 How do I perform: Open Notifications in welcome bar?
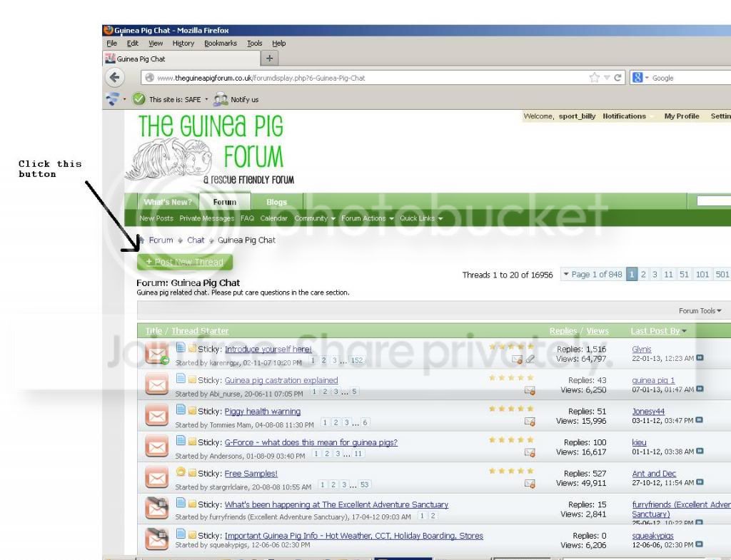[624, 116]
